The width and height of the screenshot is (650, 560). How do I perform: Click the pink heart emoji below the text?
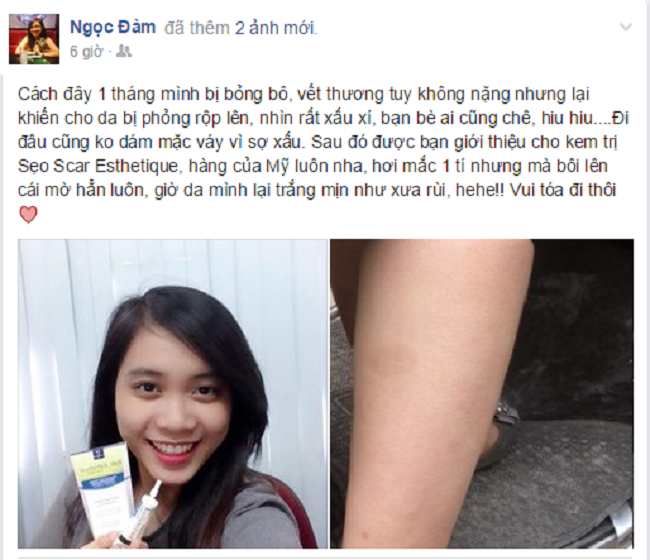(28, 215)
